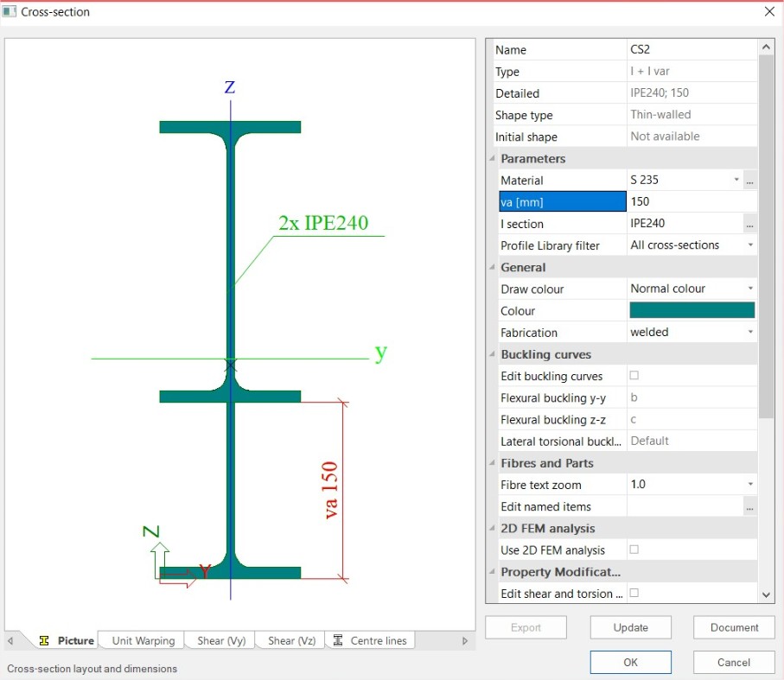Click the right arrow in the tab strip
This screenshot has width=784, height=680.
point(464,640)
